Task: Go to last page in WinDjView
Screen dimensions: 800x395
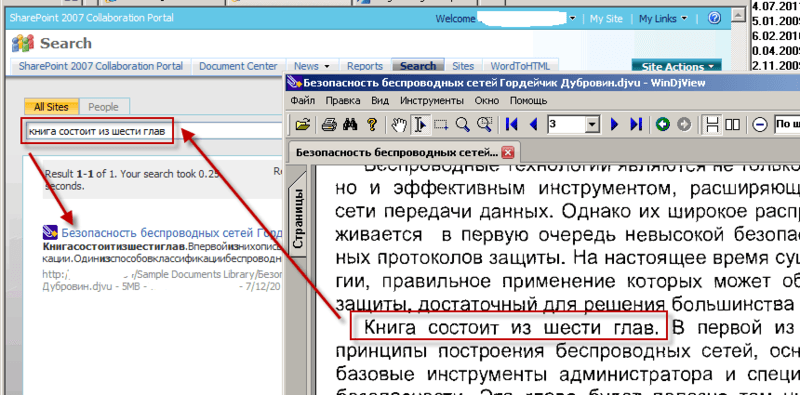Action: coord(636,124)
